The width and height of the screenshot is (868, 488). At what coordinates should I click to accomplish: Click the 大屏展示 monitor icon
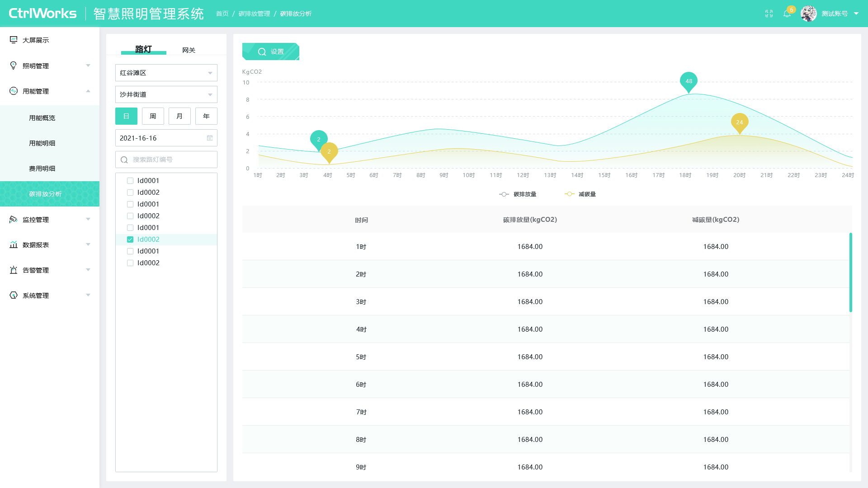(14, 40)
